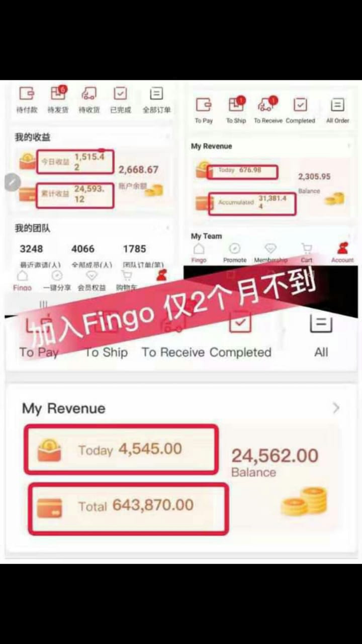Open 待发货 orders with red badge
The height and width of the screenshot is (644, 362).
click(x=58, y=93)
